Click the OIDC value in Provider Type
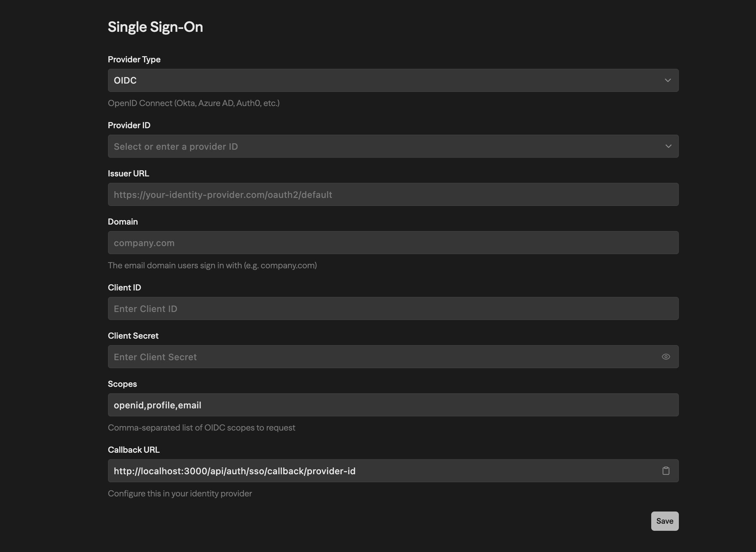Image resolution: width=756 pixels, height=552 pixels. click(x=125, y=80)
